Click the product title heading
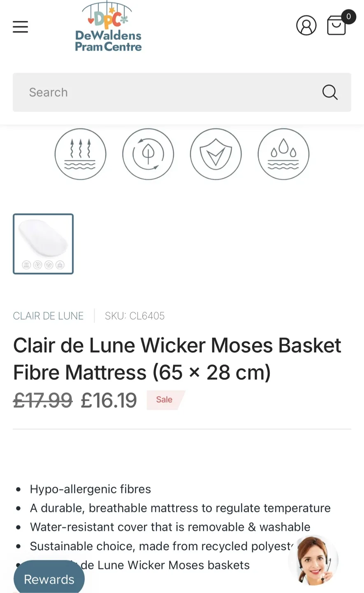The height and width of the screenshot is (593, 364). tap(177, 359)
